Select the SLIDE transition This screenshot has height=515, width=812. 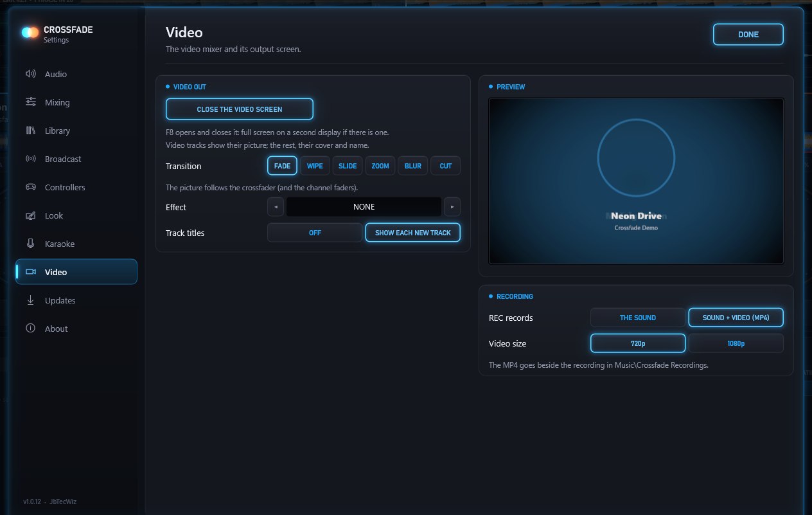[x=348, y=166]
